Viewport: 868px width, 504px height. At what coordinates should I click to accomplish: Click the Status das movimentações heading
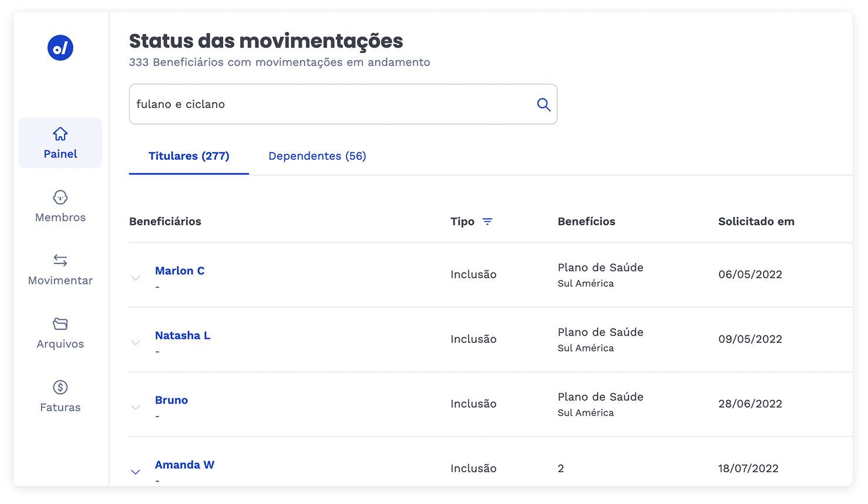point(266,41)
